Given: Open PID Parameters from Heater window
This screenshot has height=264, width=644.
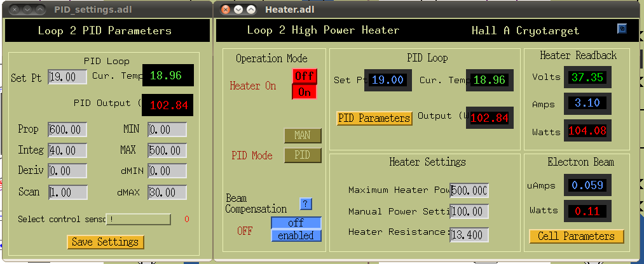Looking at the screenshot, I should 374,118.
